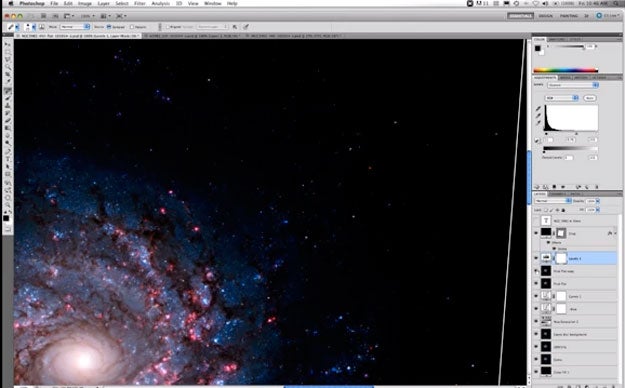
Task: Open the RGB channel dropdown
Action: 561,98
